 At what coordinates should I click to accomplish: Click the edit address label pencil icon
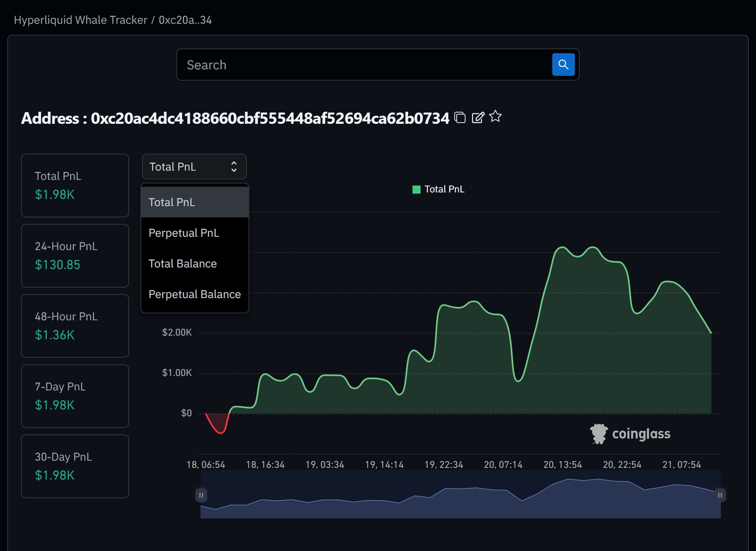click(478, 117)
